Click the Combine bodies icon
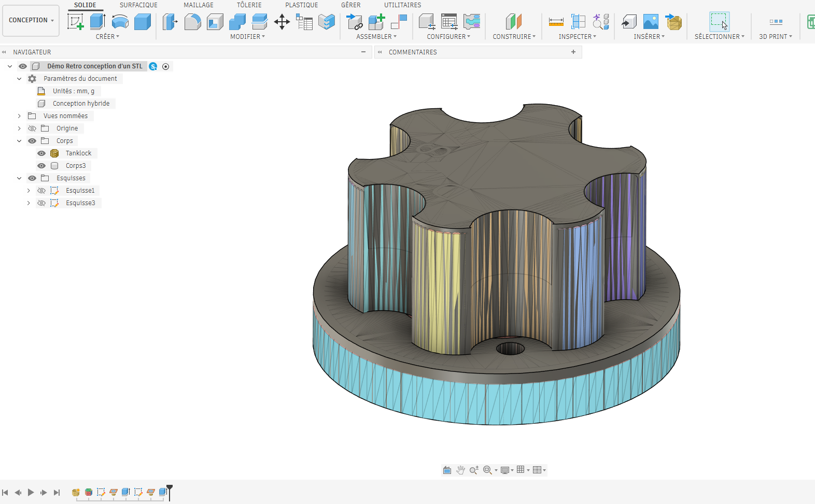Screen dimensions: 815x504 point(237,22)
